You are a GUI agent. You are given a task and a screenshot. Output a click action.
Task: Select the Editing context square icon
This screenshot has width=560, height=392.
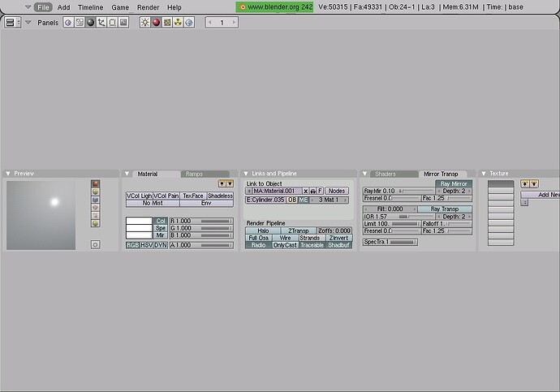point(113,23)
